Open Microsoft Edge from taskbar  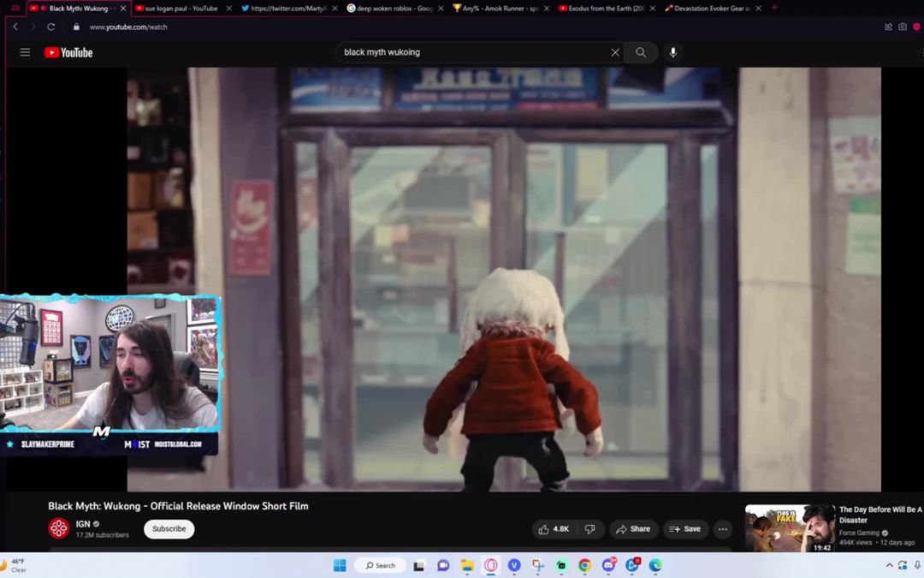point(655,566)
